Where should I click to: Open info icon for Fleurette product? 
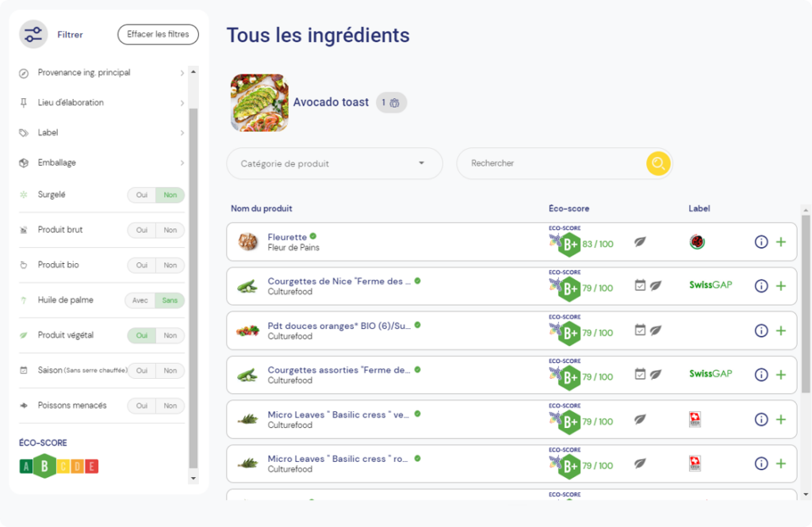[760, 242]
